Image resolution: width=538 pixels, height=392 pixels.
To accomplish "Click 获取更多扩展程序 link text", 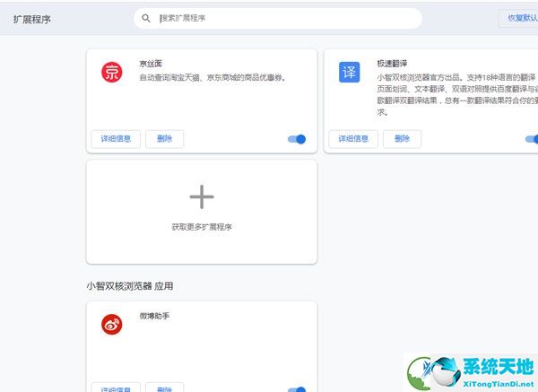I will (202, 227).
